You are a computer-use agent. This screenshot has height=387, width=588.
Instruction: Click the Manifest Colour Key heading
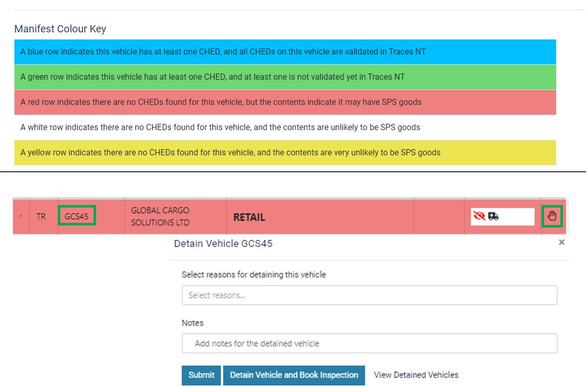point(60,29)
